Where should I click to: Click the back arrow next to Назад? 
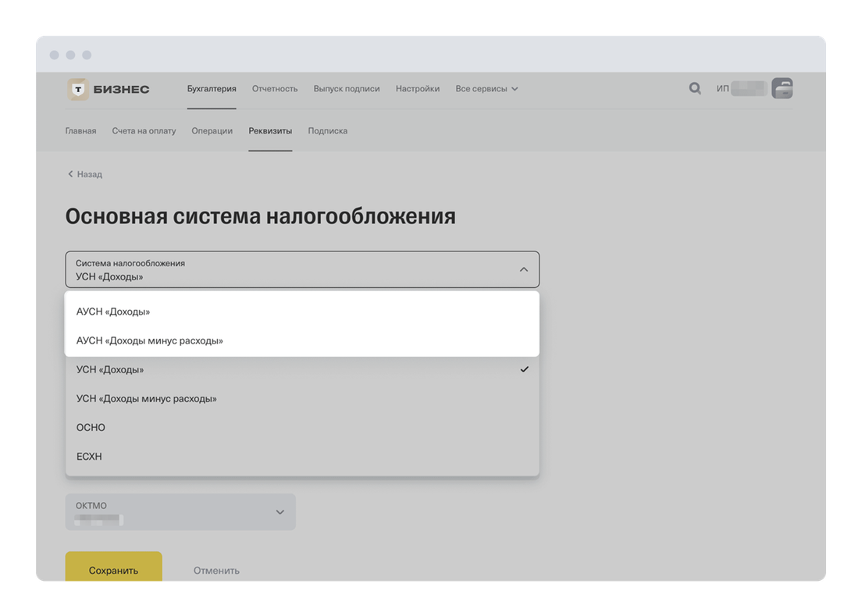pos(70,174)
